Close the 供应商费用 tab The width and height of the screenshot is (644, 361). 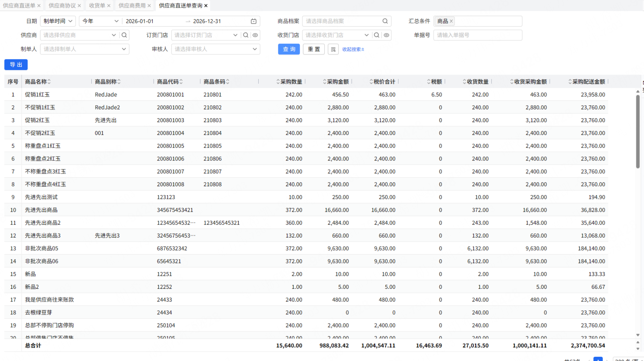pos(149,6)
